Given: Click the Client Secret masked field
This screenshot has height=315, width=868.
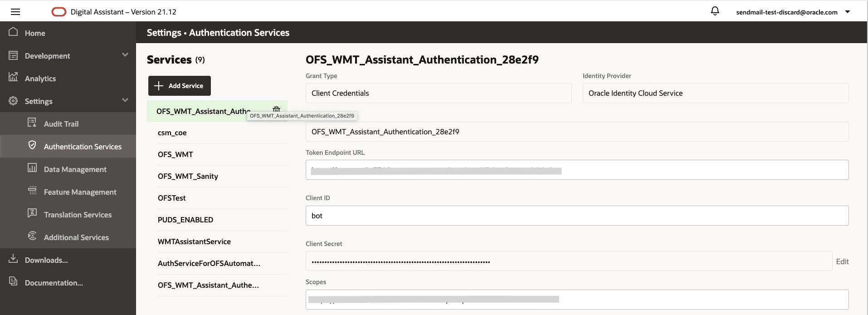Looking at the screenshot, I should [569, 261].
